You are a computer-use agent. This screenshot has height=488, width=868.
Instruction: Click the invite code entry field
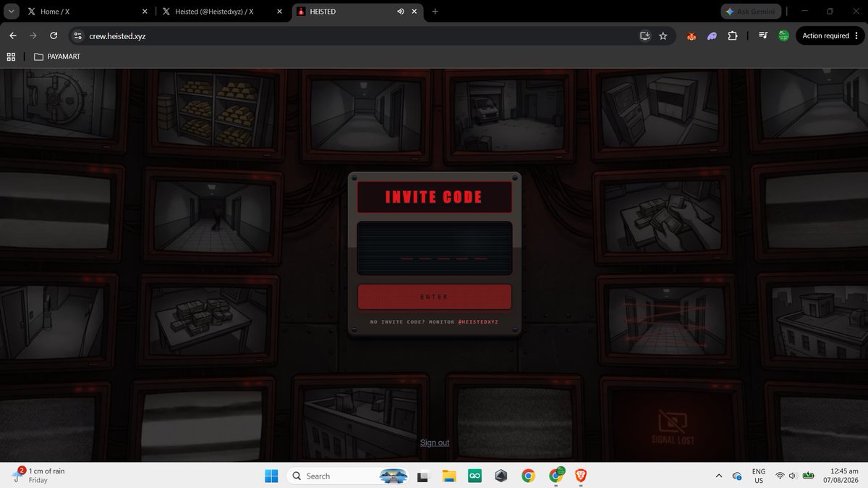click(x=435, y=248)
